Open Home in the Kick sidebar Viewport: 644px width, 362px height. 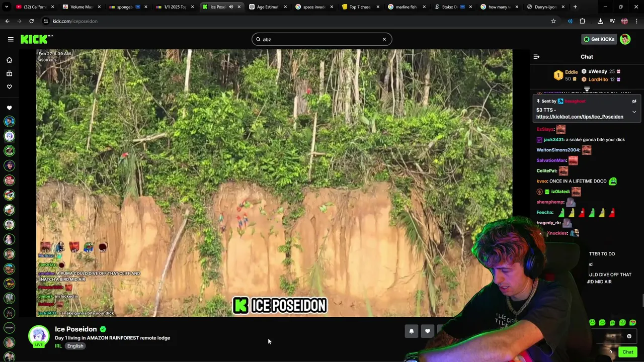(x=9, y=60)
